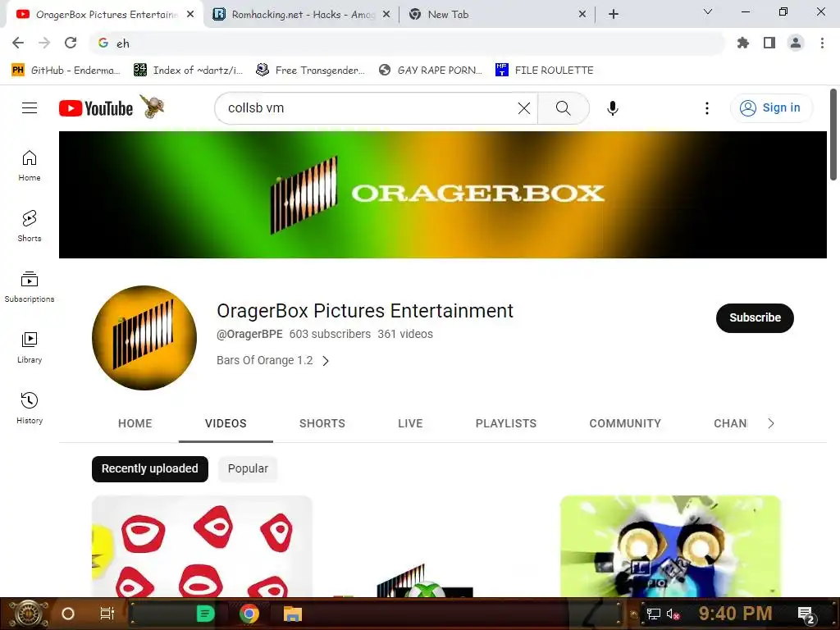Open a new browser tab
Image resolution: width=840 pixels, height=630 pixels.
coord(614,15)
